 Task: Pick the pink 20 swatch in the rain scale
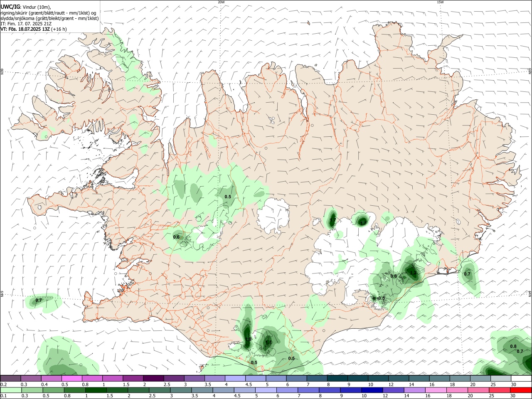(x=478, y=390)
